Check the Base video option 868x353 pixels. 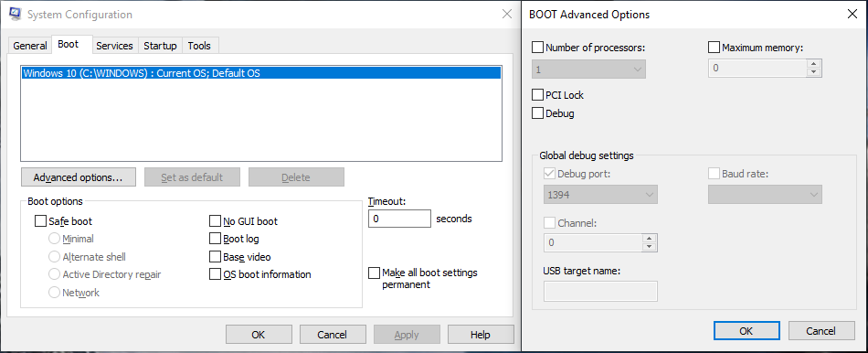click(x=215, y=257)
